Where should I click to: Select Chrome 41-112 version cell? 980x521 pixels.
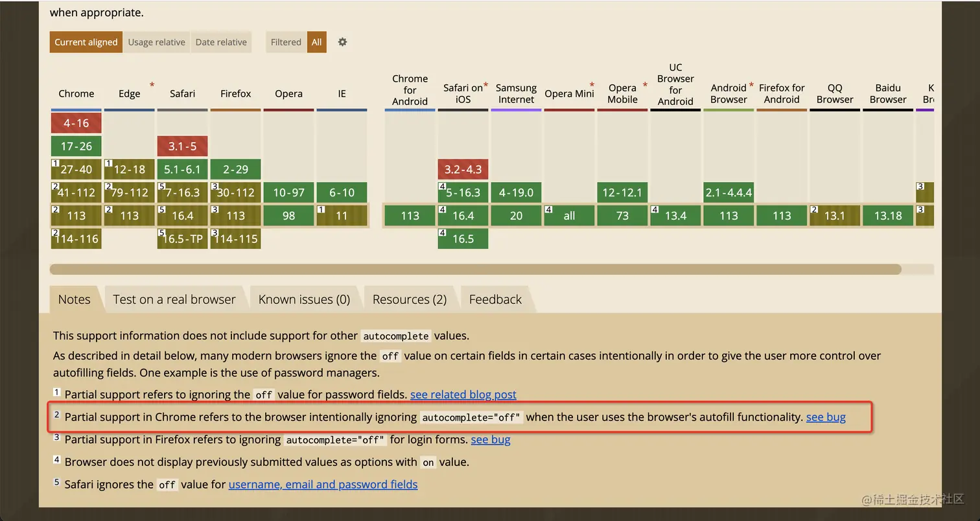click(x=76, y=192)
